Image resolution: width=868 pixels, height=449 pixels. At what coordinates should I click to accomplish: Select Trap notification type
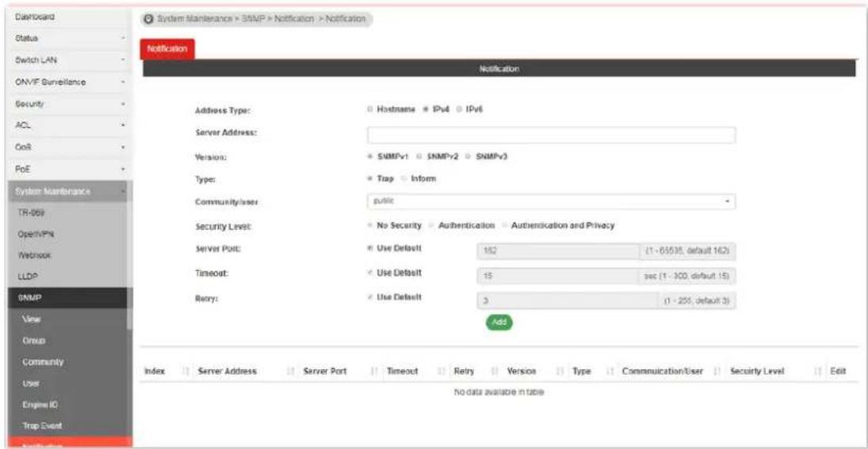(369, 179)
